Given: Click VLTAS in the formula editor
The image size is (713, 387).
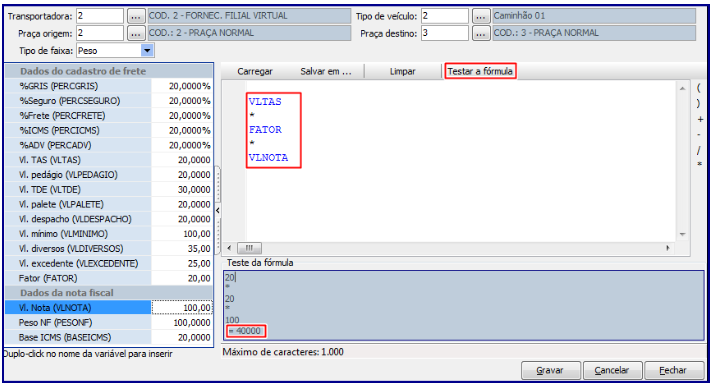Looking at the screenshot, I should click(265, 102).
